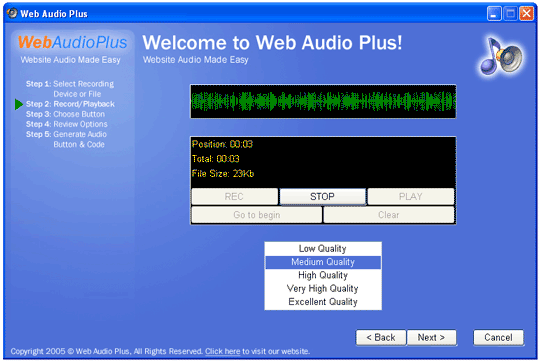540x362 pixels.
Task: Select Low Quality option
Action: click(x=323, y=249)
